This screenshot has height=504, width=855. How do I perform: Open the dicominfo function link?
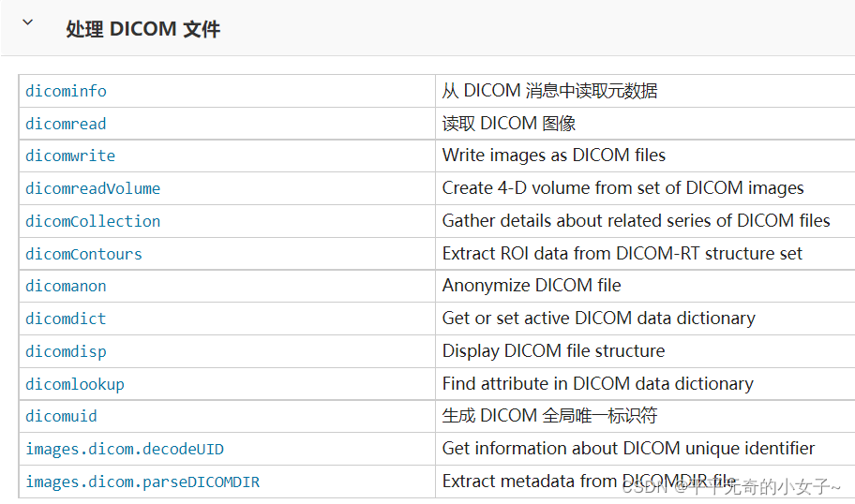pos(66,91)
